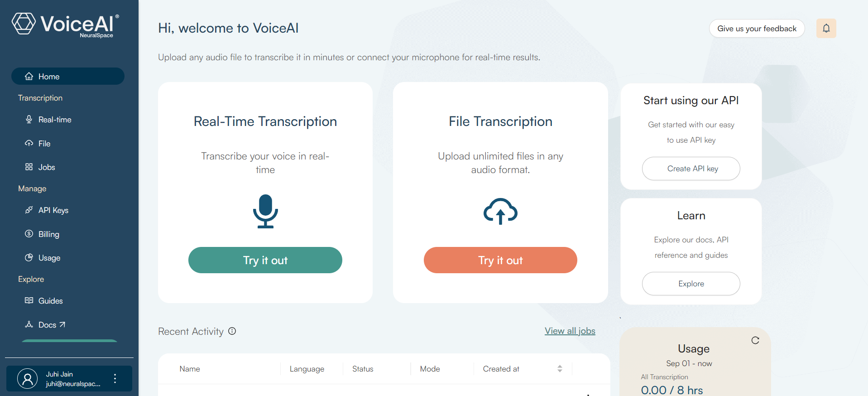Click the Name column header
This screenshot has width=868, height=396.
[x=190, y=369]
